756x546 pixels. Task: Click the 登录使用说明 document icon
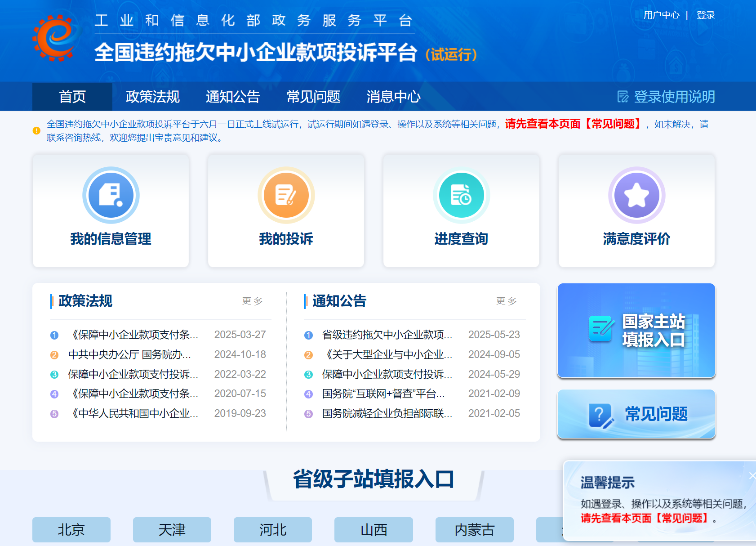pos(623,97)
